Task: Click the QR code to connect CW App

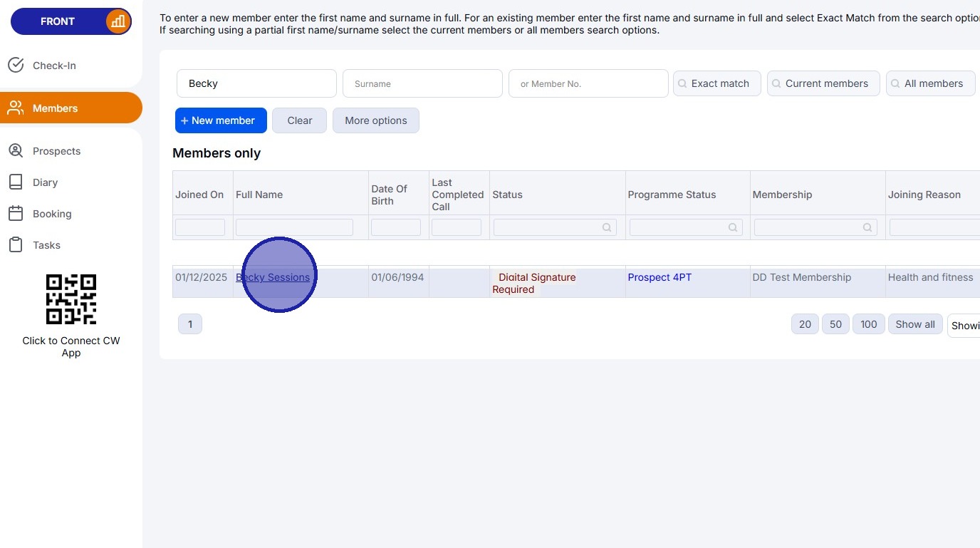Action: pyautogui.click(x=71, y=299)
